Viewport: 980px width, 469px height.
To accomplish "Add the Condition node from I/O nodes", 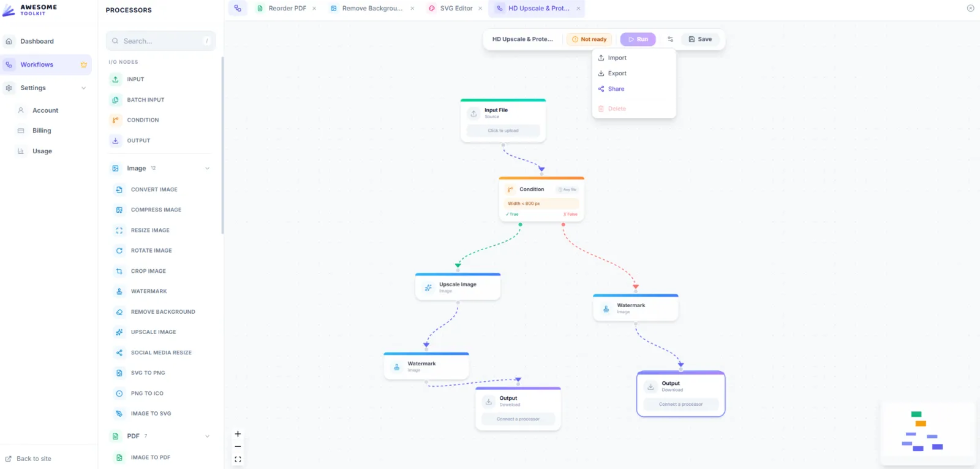I will pos(143,120).
